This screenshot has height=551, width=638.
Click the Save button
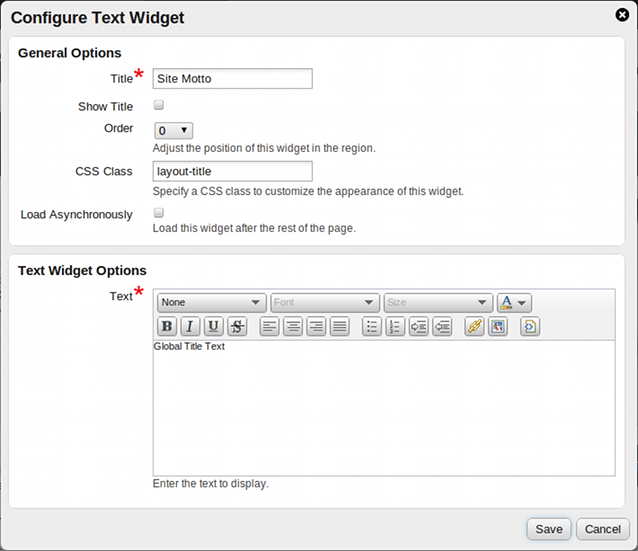pos(548,529)
